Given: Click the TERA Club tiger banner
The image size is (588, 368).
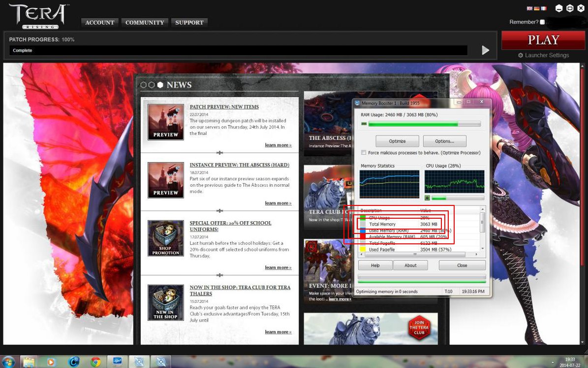Looking at the screenshot, I should tap(328, 197).
